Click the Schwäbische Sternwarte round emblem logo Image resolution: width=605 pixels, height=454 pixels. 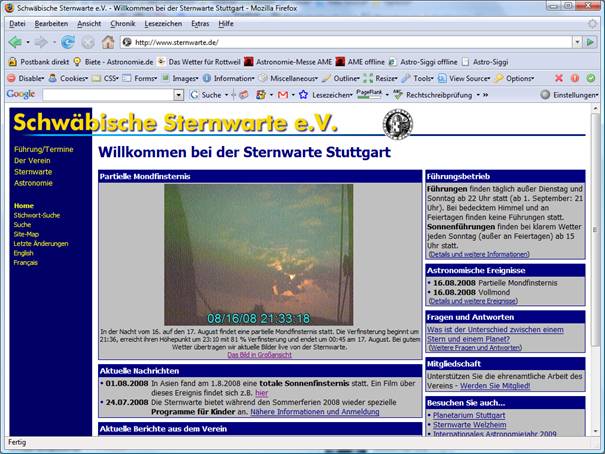[x=398, y=124]
